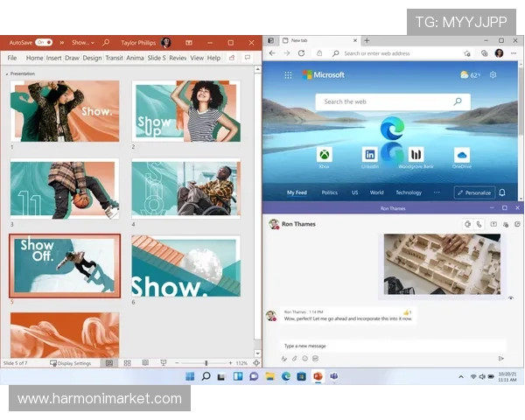Open the presentation file name dropdown

click(81, 42)
